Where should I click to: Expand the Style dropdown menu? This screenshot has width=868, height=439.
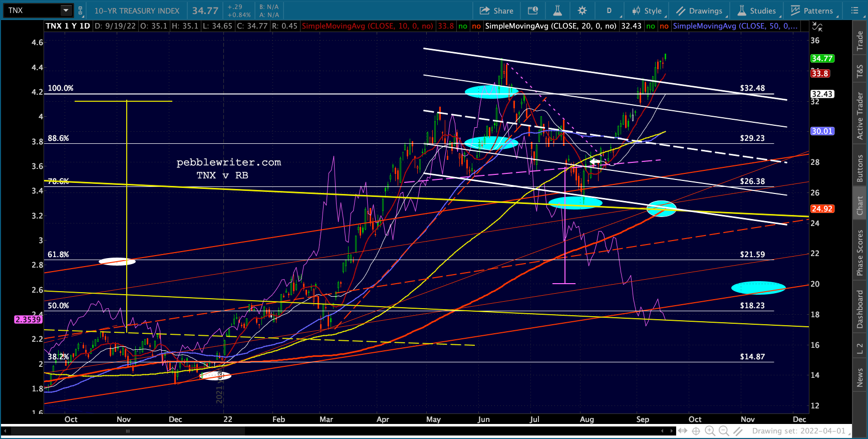click(x=648, y=11)
